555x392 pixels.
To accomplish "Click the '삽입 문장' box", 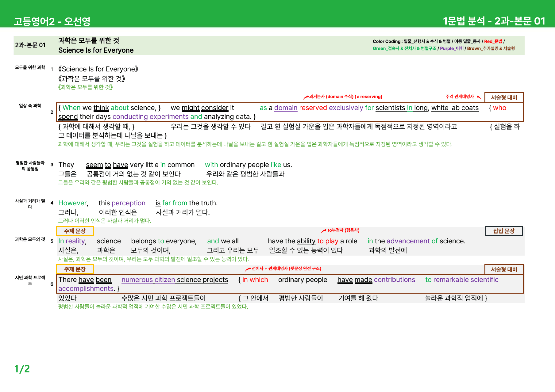I will pyautogui.click(x=504, y=231).
